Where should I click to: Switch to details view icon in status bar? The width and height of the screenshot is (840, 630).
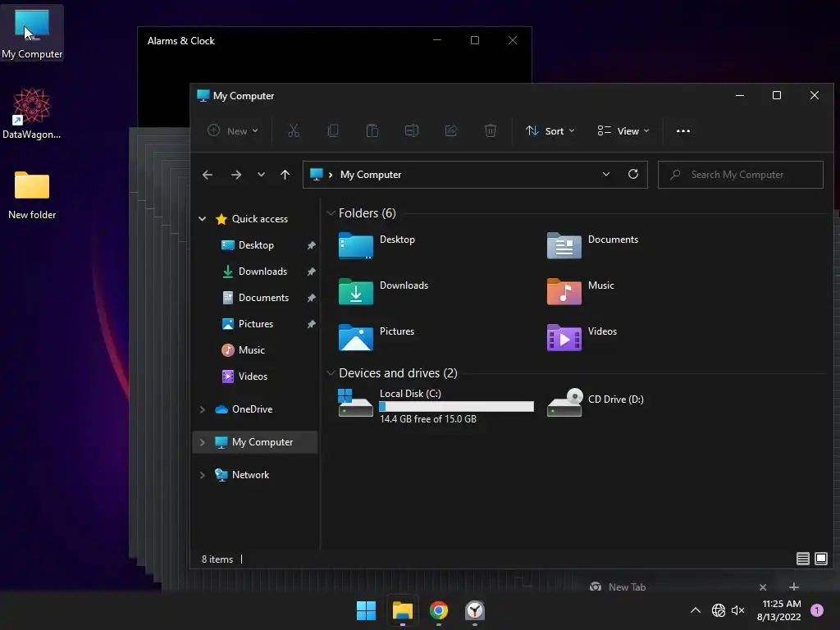[802, 559]
